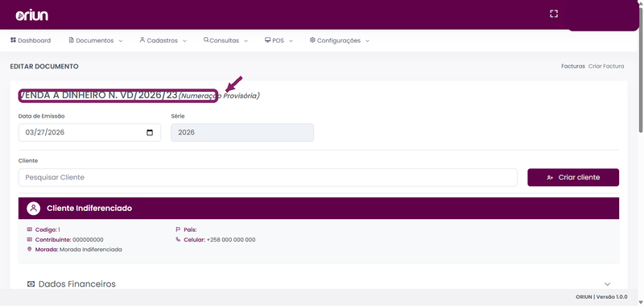Expand the POS chevron
This screenshot has width=644, height=306.
click(x=291, y=41)
